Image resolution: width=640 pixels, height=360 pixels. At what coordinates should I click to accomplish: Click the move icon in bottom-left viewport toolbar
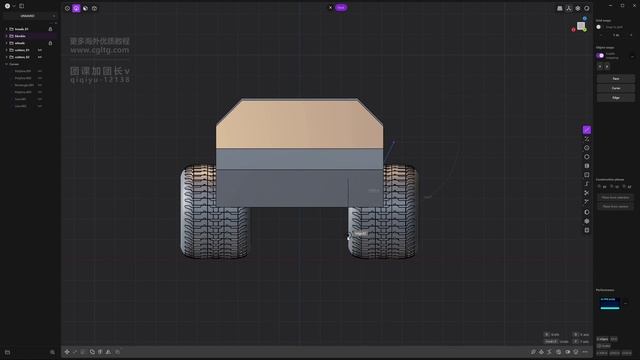click(67, 352)
